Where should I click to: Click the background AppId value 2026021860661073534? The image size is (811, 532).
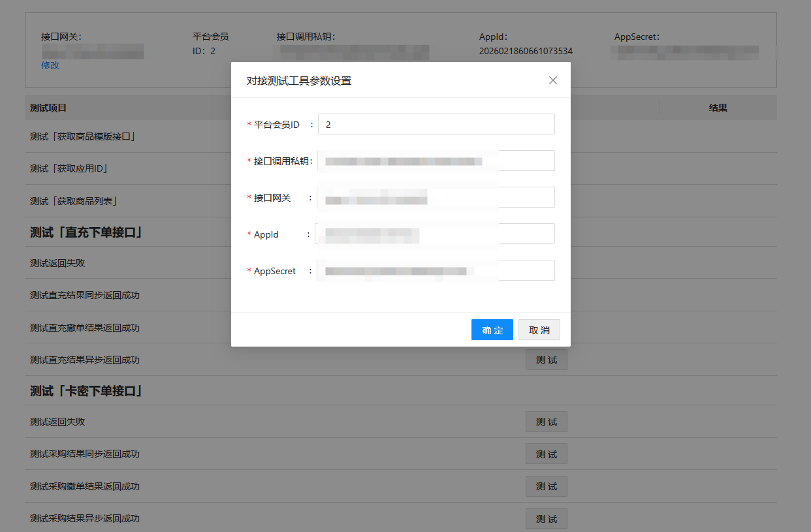coord(526,51)
